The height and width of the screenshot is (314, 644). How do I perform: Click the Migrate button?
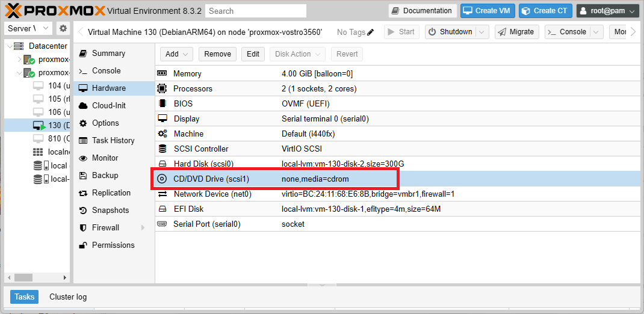click(516, 32)
